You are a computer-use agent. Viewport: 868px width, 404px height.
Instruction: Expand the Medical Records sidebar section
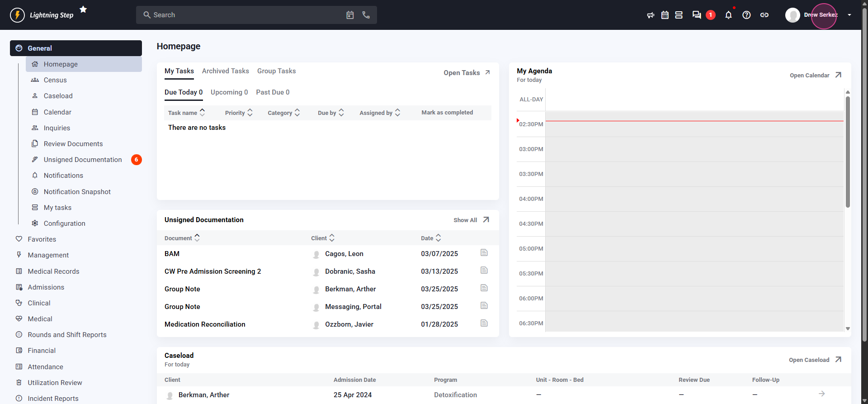[53, 271]
